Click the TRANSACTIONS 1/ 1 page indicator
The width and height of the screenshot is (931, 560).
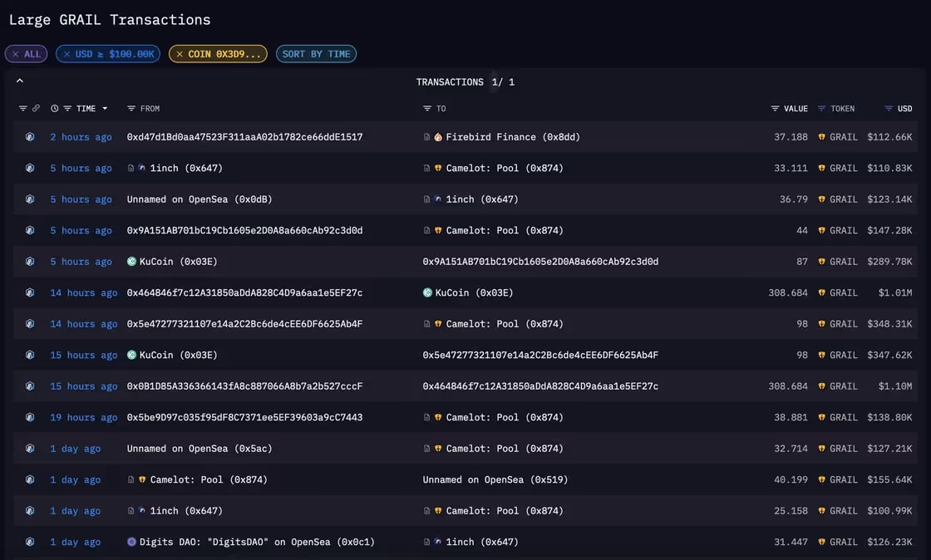pos(465,82)
